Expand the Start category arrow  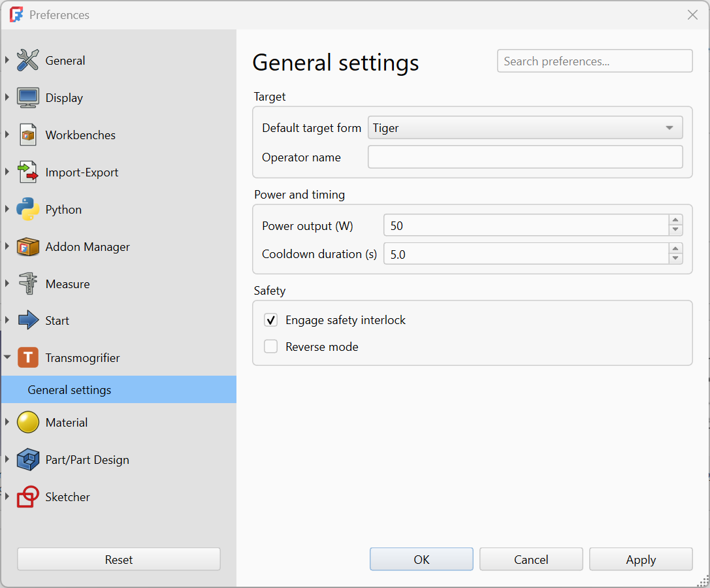tap(7, 320)
